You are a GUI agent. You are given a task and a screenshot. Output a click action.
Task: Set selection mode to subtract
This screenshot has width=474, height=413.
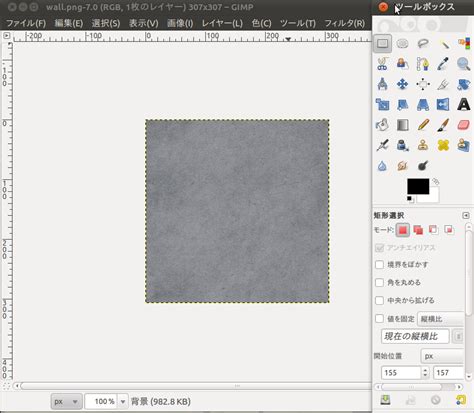433,230
